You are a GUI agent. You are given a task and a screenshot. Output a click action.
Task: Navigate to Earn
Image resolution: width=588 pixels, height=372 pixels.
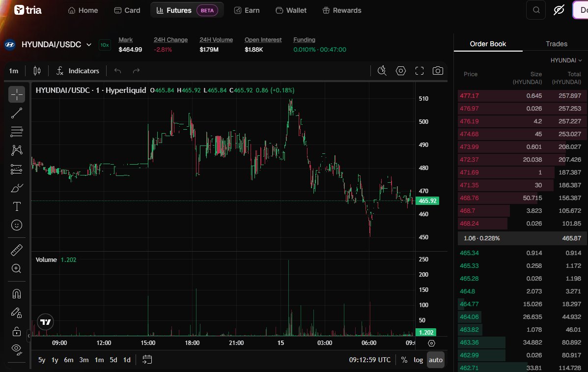click(247, 10)
